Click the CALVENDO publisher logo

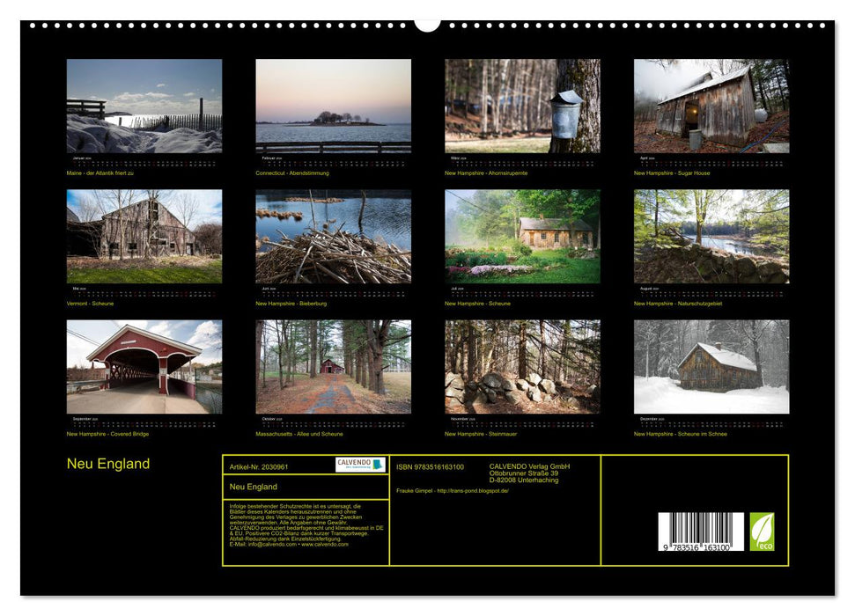pos(362,465)
